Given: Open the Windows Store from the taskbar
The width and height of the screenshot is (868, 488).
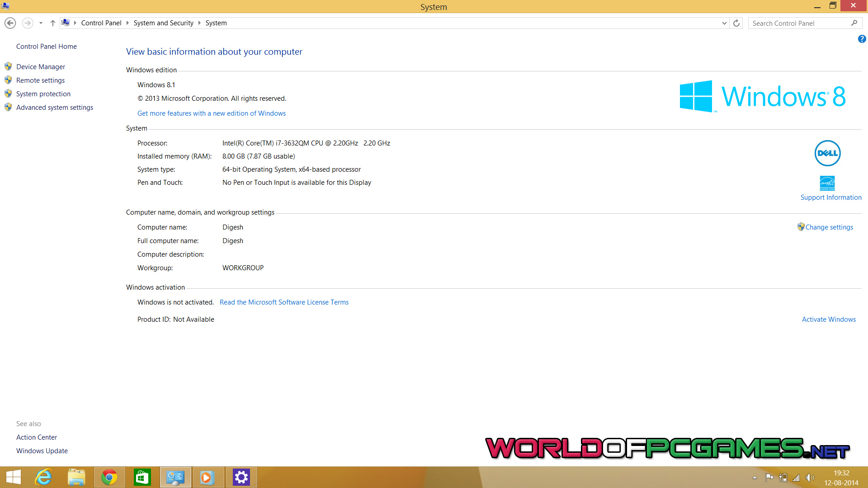Looking at the screenshot, I should pos(142,477).
